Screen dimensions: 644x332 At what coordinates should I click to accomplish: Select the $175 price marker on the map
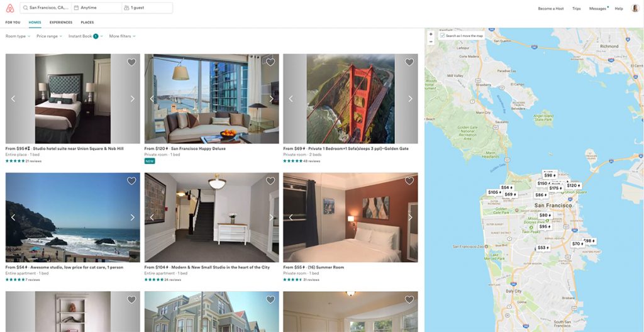pos(556,188)
